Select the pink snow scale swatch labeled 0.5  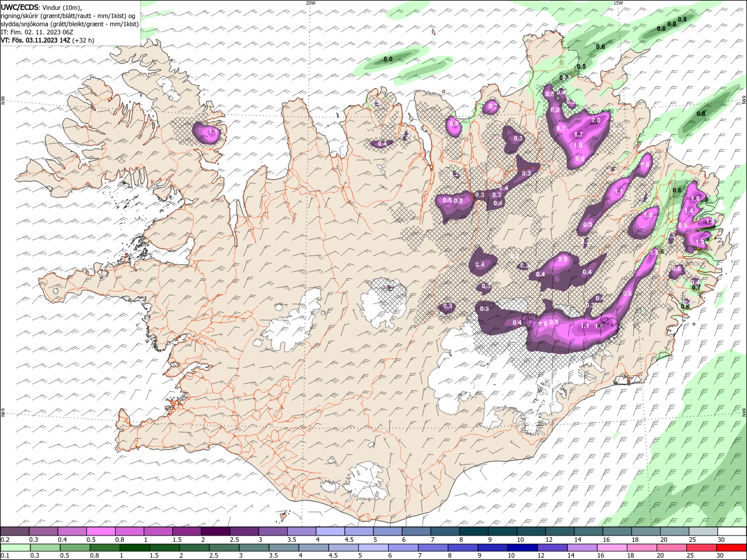102,531
